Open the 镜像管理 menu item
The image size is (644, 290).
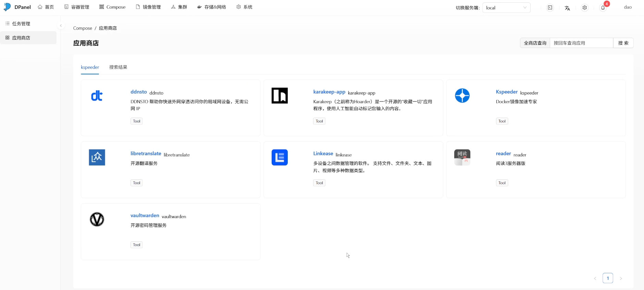point(148,7)
